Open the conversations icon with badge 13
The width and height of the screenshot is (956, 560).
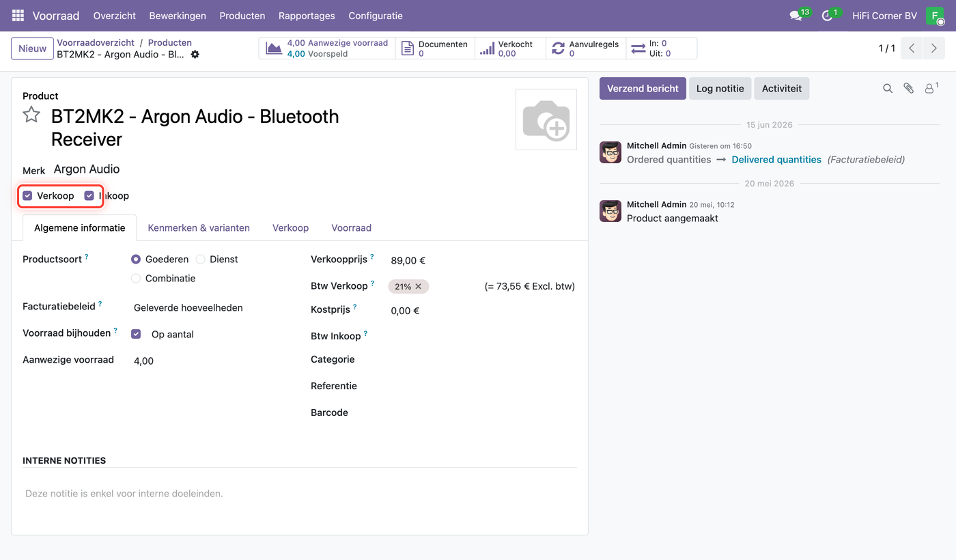[796, 15]
